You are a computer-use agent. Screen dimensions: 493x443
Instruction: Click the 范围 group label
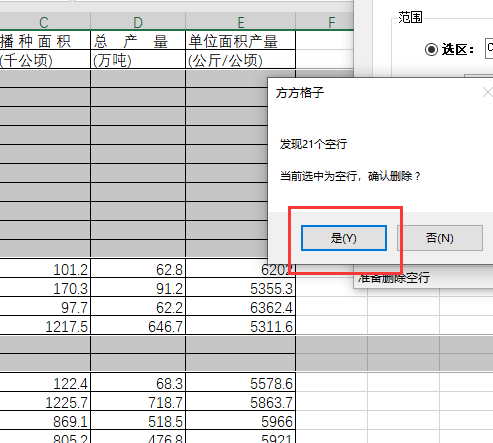[410, 17]
